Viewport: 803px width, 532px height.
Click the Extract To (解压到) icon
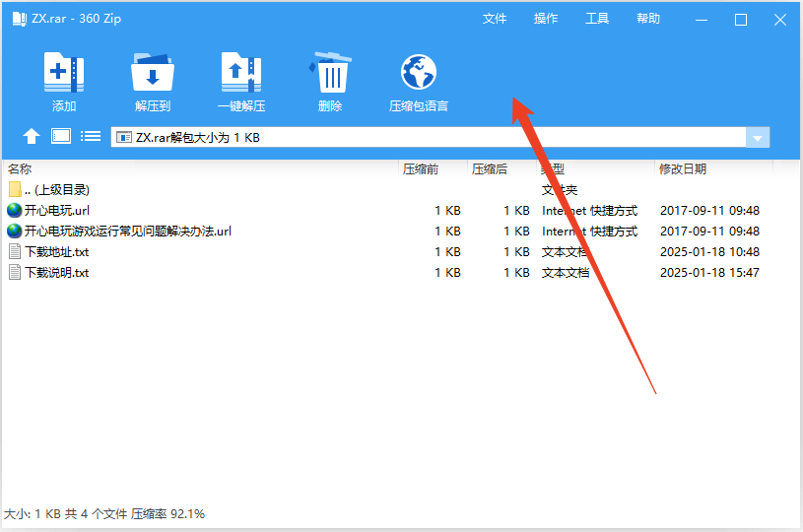click(x=153, y=73)
